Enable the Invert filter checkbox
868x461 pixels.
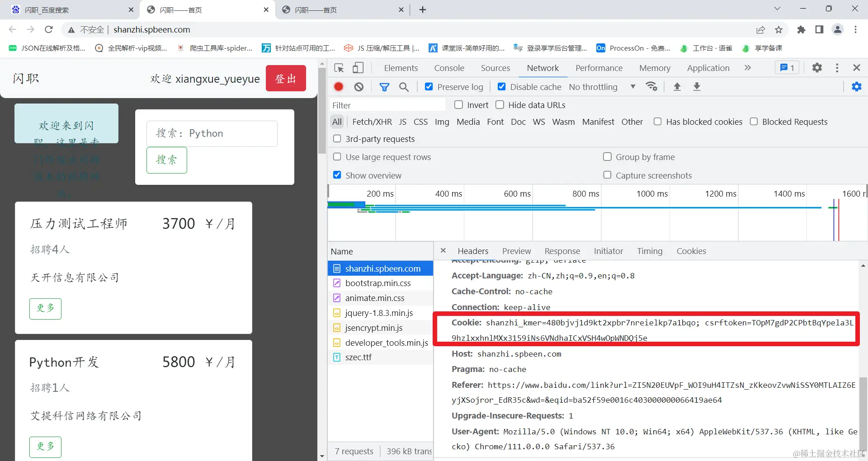[x=458, y=105]
